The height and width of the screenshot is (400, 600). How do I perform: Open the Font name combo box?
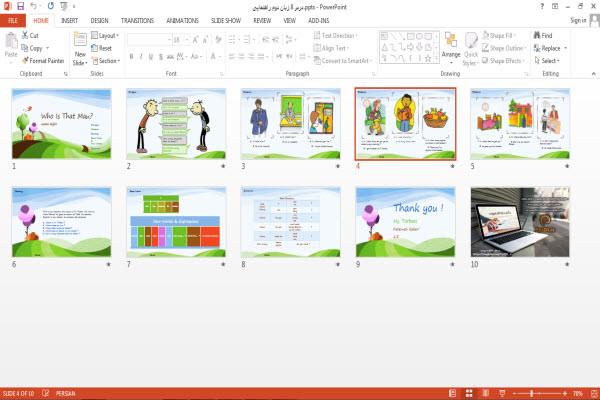pyautogui.click(x=149, y=39)
